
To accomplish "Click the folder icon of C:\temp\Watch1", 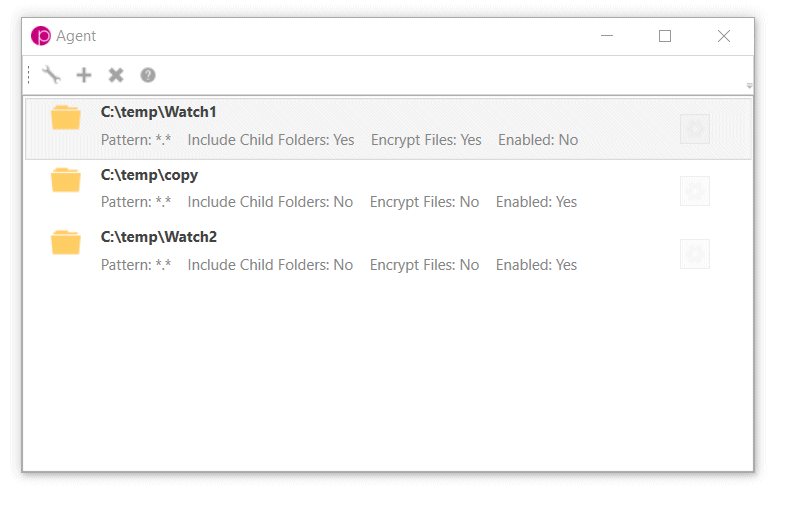I will [x=65, y=117].
